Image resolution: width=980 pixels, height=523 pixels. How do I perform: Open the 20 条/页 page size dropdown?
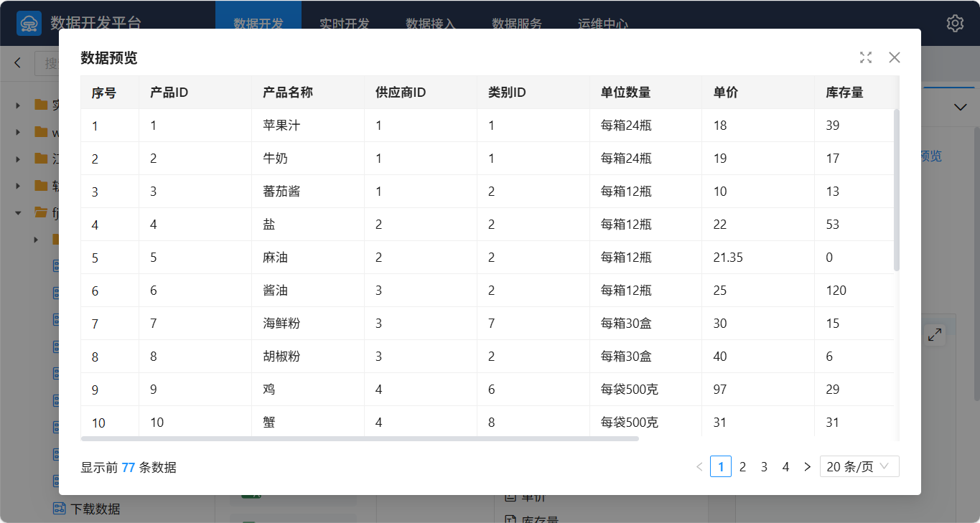(x=859, y=467)
